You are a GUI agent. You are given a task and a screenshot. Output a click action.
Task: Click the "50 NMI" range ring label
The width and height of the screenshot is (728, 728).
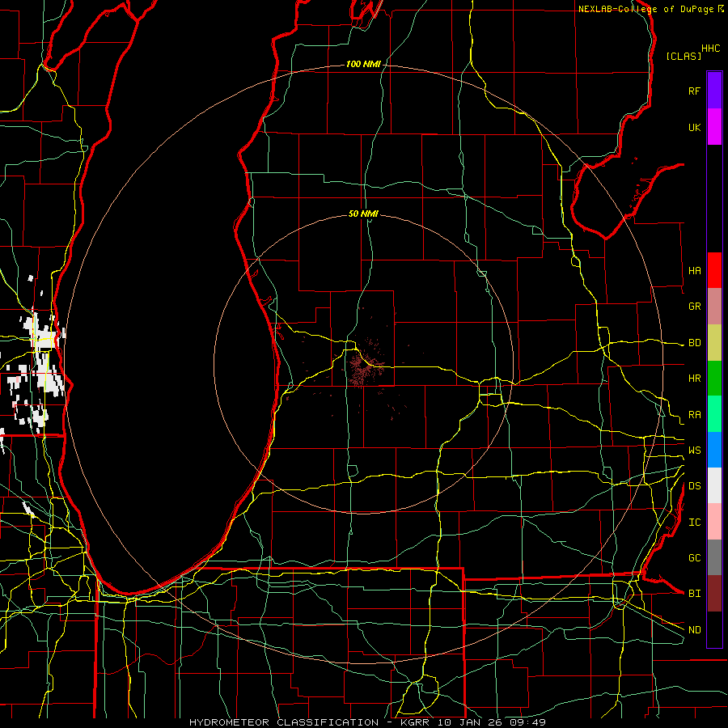[363, 214]
